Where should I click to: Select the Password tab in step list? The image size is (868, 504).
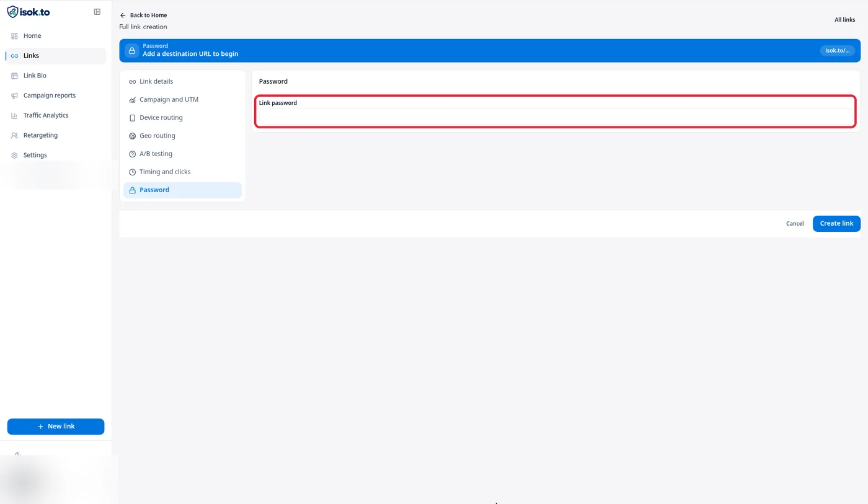point(182,190)
